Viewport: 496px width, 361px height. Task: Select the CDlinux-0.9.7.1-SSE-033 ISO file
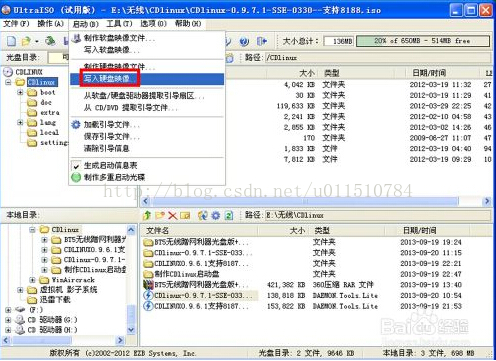coord(200,296)
